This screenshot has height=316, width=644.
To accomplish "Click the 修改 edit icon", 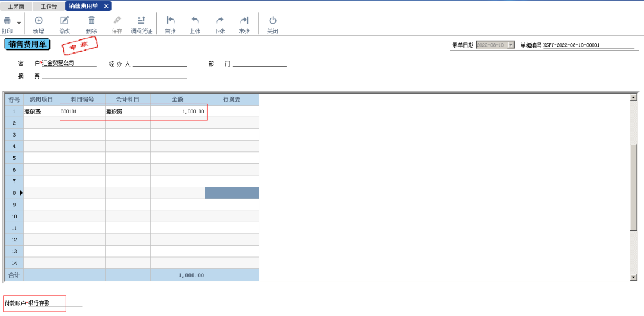I will (x=64, y=21).
